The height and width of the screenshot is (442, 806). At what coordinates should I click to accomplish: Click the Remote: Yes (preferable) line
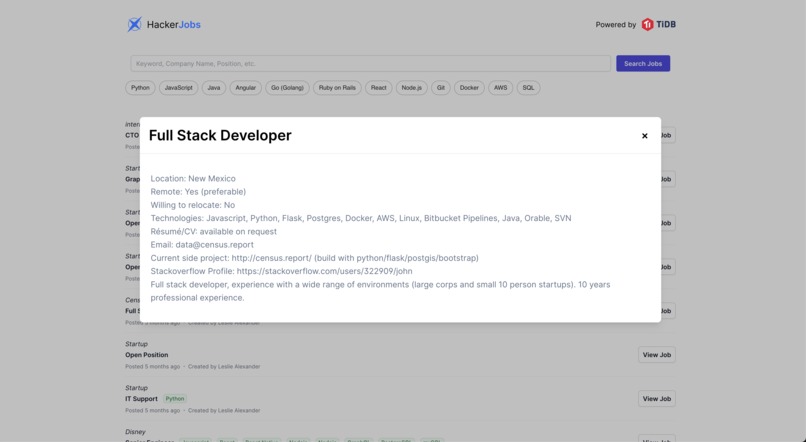pyautogui.click(x=198, y=192)
